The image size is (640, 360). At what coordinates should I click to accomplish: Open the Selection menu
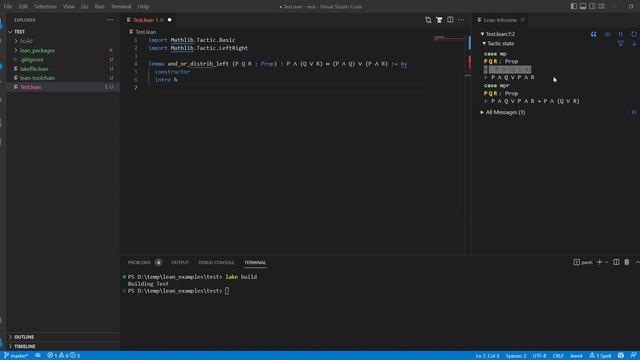point(45,7)
